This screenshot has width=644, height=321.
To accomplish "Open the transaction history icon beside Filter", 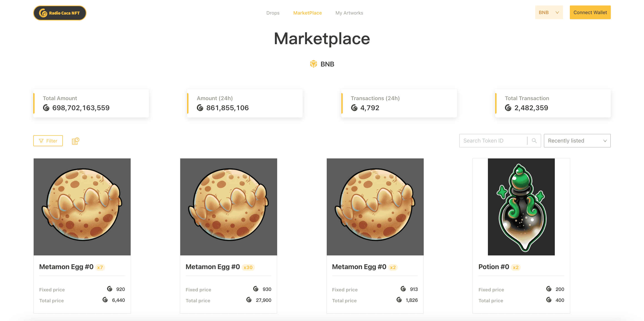I will click(x=76, y=141).
